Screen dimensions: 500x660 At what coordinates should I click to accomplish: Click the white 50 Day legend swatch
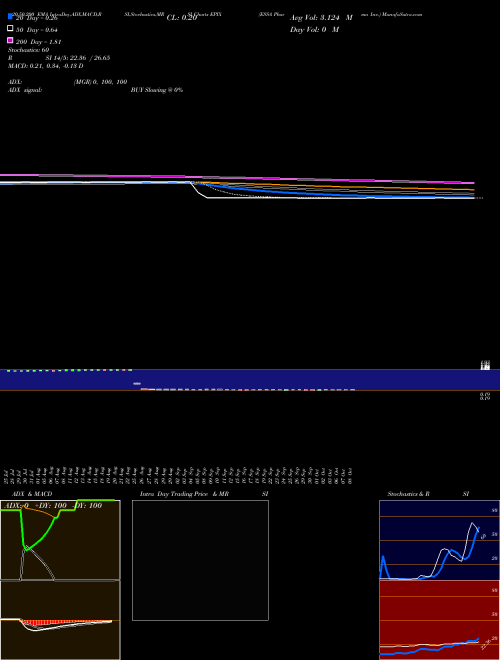[10, 28]
